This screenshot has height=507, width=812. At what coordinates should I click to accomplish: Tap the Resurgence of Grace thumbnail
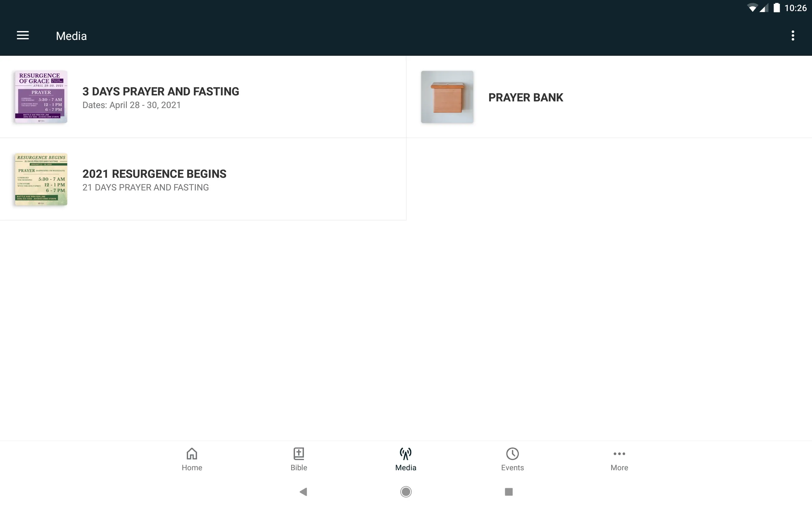(40, 96)
